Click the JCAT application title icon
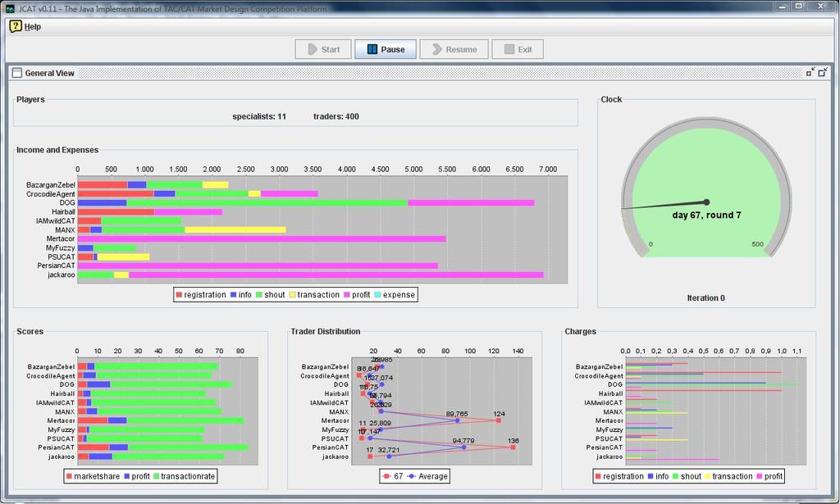Screen dimensions: 840x504 coord(10,8)
